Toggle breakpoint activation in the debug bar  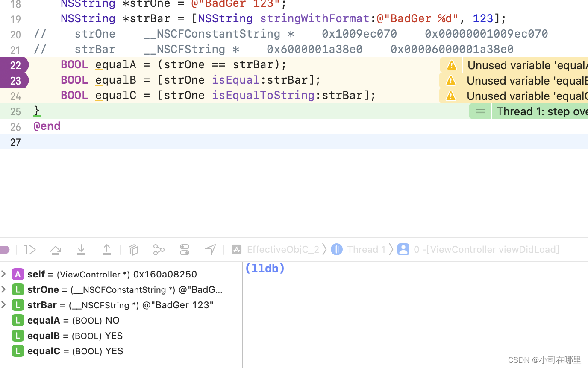pyautogui.click(x=4, y=250)
